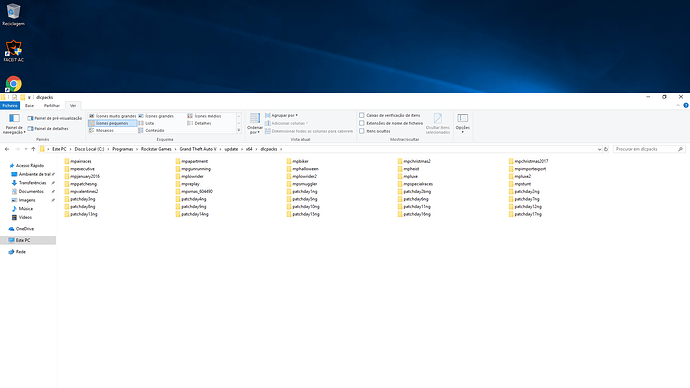Screen dimensions: 690x388
Task: Select Detalhes layout
Action: pos(199,123)
